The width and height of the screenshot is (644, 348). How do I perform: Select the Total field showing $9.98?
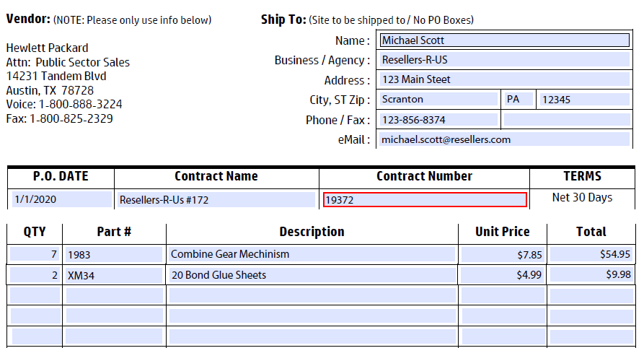point(591,275)
